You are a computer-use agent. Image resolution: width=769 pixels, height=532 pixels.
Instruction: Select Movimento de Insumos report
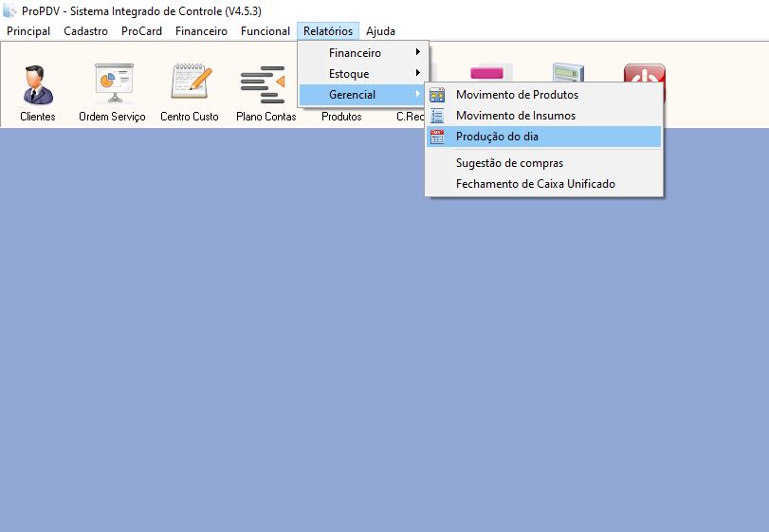pyautogui.click(x=544, y=116)
